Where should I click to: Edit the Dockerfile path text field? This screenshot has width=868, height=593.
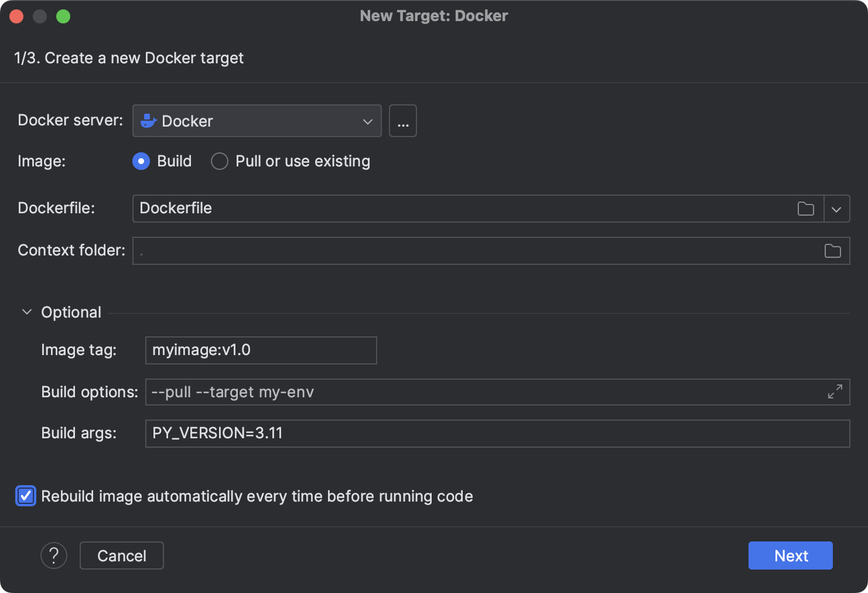410,209
